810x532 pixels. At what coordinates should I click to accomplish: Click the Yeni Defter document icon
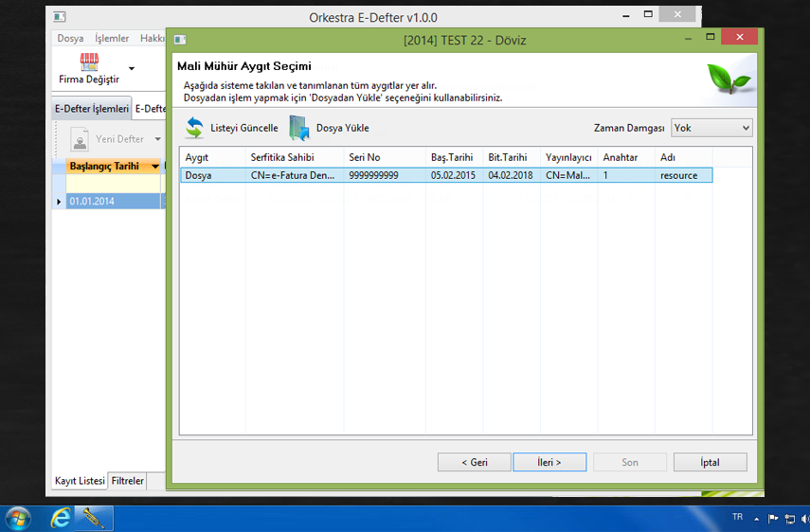(x=81, y=139)
